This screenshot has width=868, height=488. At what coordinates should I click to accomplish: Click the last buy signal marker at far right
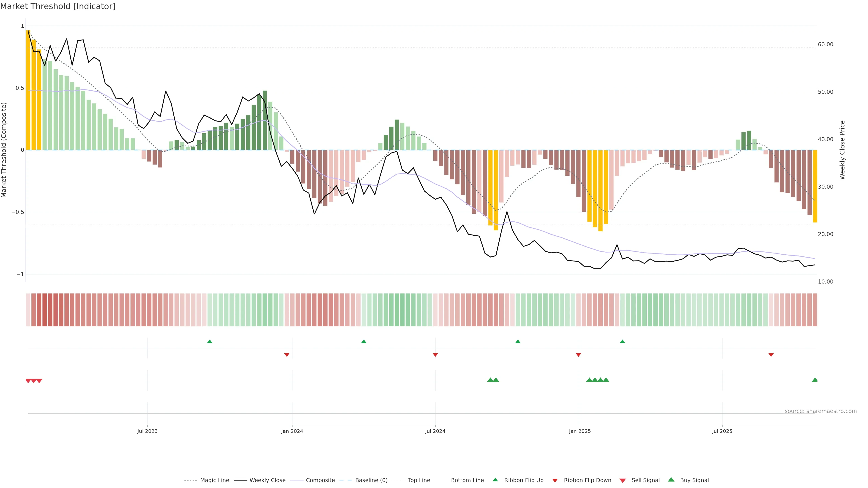(x=815, y=380)
